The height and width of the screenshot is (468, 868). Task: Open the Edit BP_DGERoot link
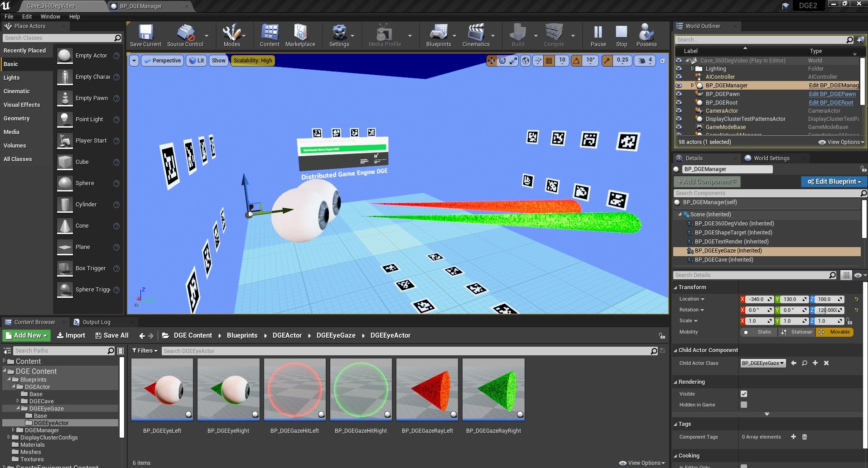(831, 103)
